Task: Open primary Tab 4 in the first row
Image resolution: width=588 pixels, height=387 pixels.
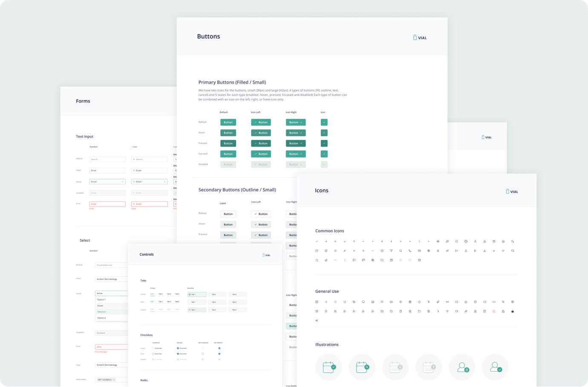Action: pyautogui.click(x=177, y=294)
